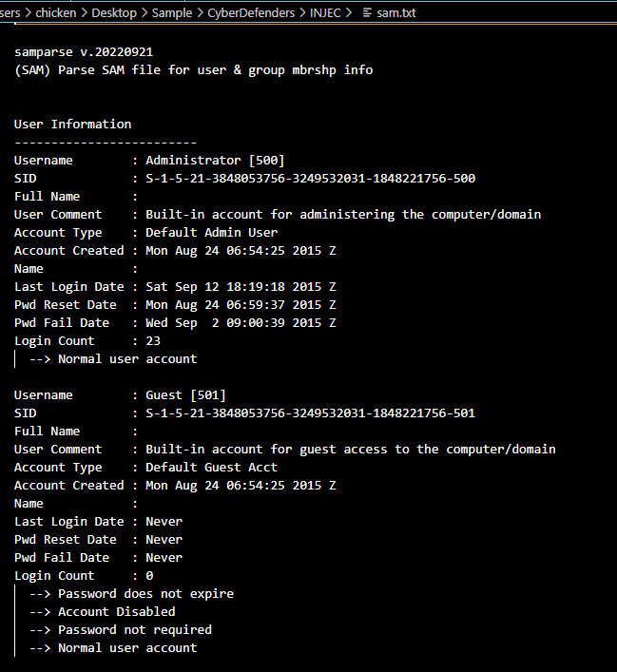This screenshot has width=617, height=672.
Task: Open sam.txt breadcrumb item
Action: 395,13
